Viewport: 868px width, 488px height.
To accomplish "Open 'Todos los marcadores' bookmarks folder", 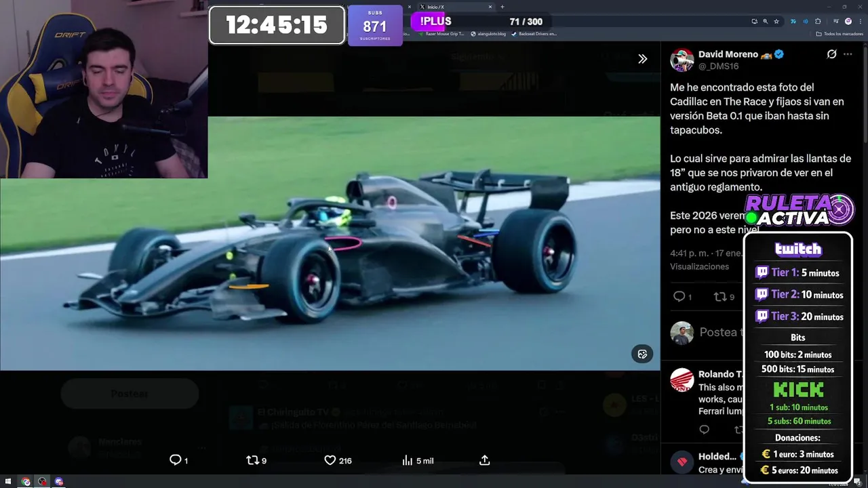I will 838,33.
